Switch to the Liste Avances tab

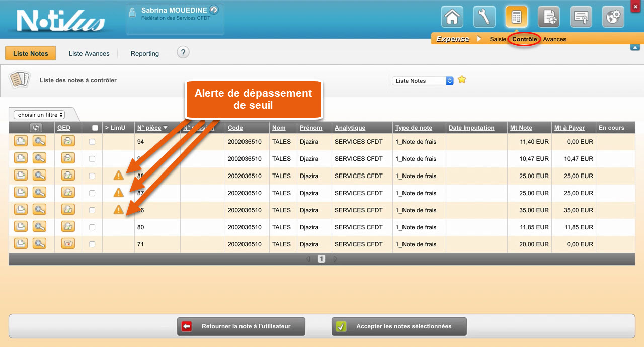(x=89, y=53)
